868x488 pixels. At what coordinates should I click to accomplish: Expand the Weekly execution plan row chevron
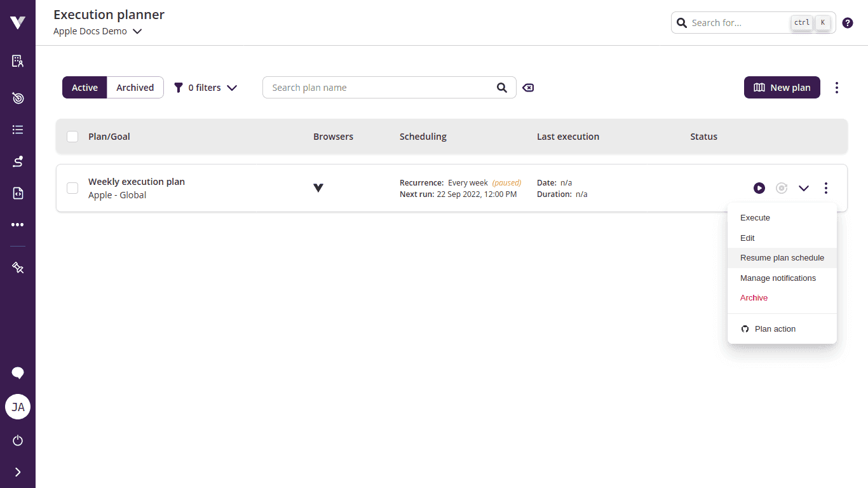(x=804, y=188)
